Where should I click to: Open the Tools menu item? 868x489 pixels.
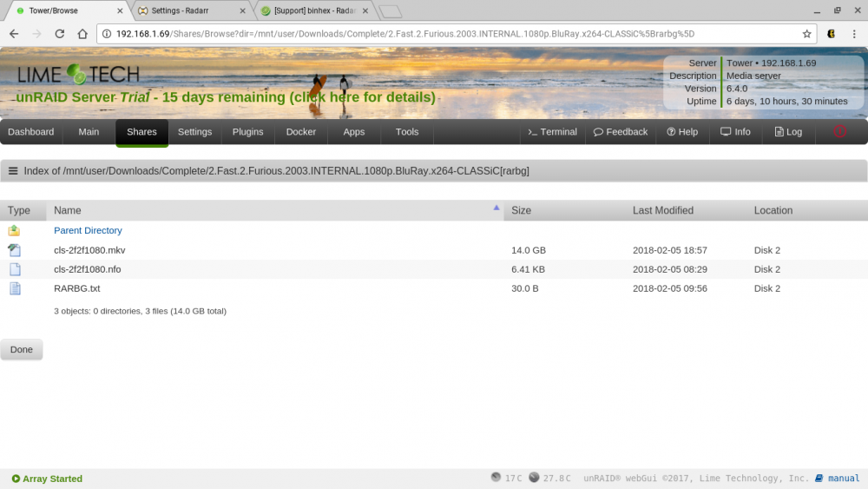coord(407,132)
